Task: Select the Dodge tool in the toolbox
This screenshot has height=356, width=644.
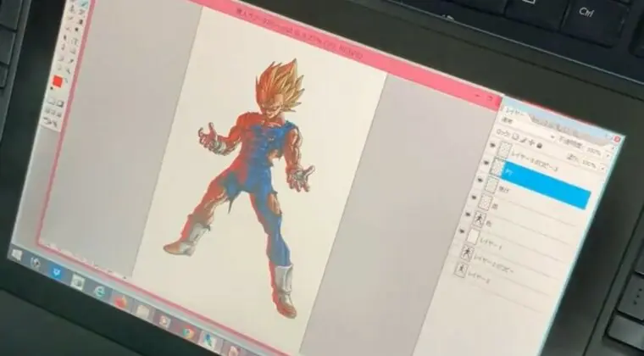Action: coord(77,30)
